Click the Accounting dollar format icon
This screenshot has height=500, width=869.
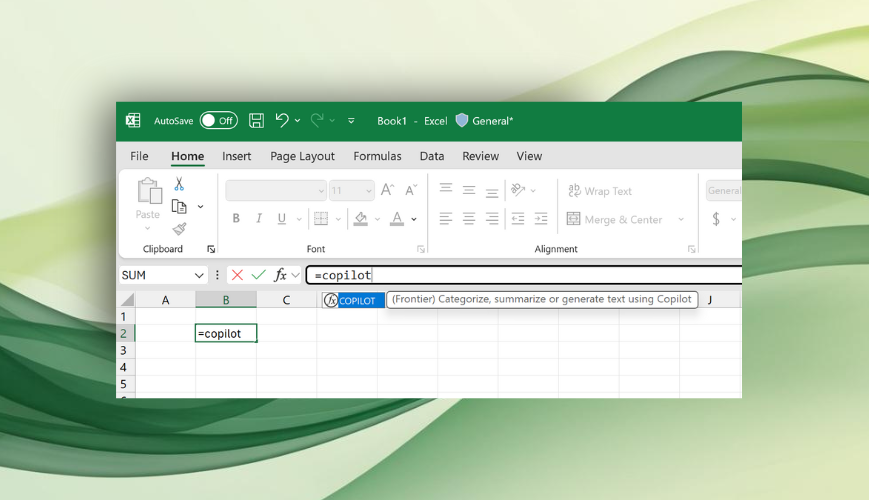[716, 219]
